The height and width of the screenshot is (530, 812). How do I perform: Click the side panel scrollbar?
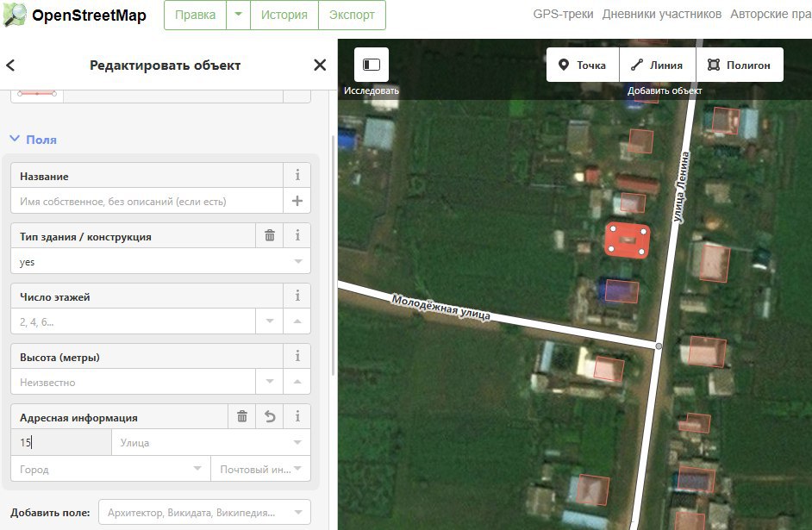click(333, 253)
